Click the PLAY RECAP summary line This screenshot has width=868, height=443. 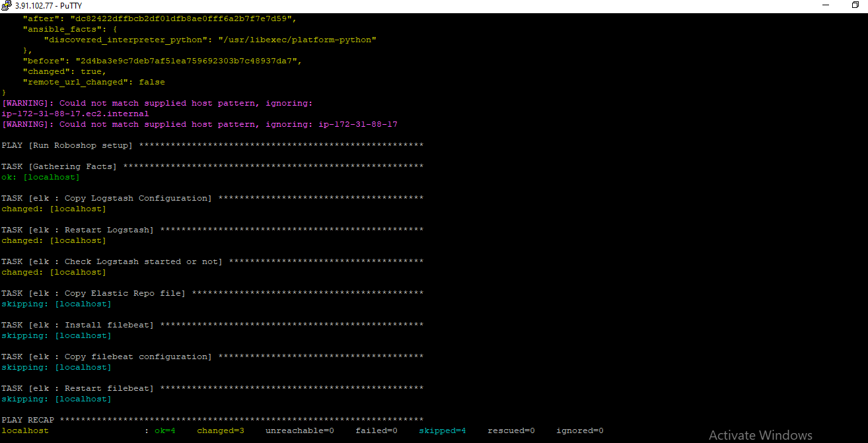[28, 419]
